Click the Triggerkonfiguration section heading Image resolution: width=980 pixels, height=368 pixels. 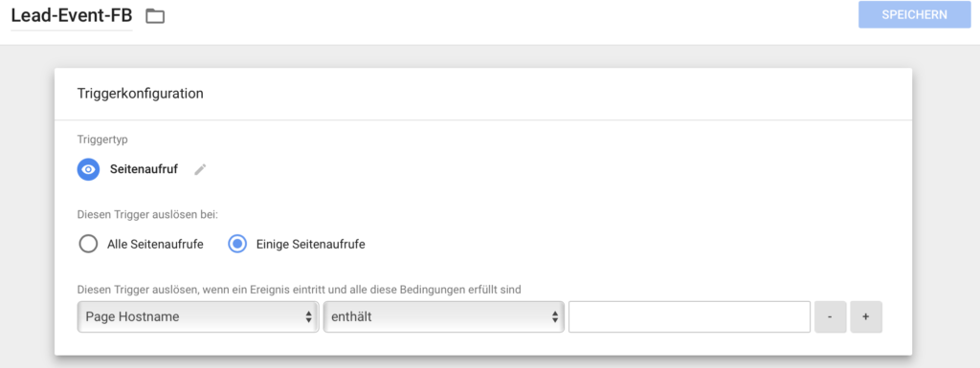[141, 95]
